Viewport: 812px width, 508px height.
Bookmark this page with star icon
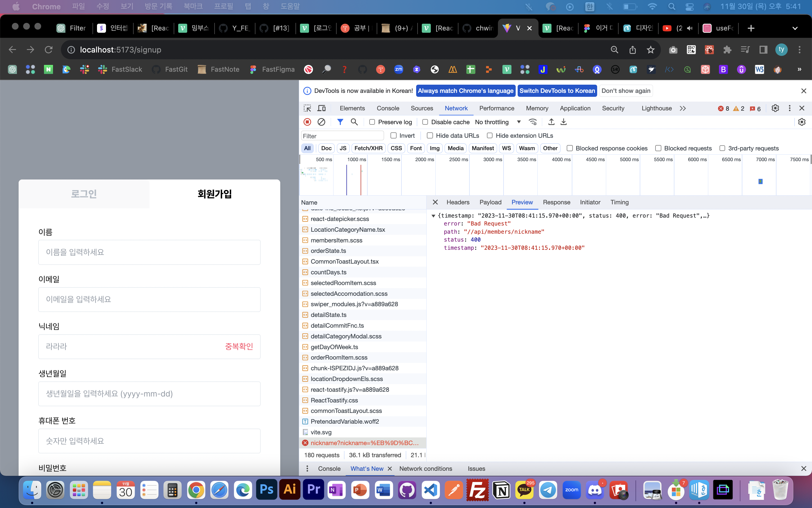click(651, 50)
